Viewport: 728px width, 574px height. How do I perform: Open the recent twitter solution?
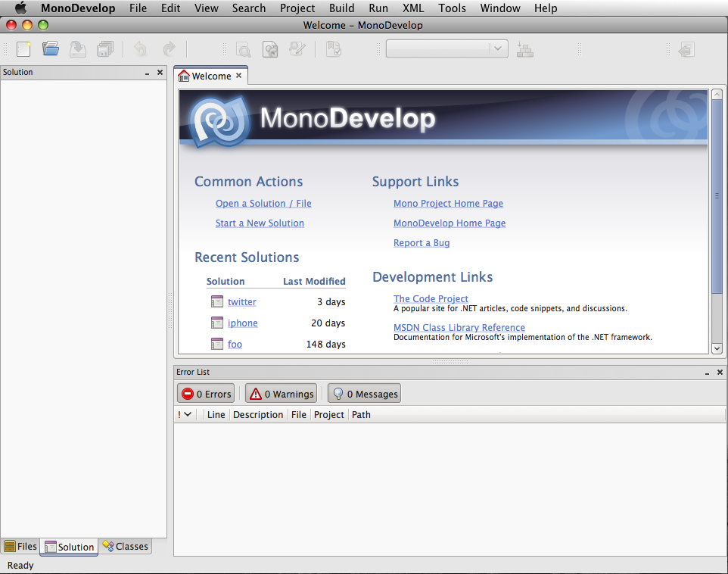[x=241, y=301]
